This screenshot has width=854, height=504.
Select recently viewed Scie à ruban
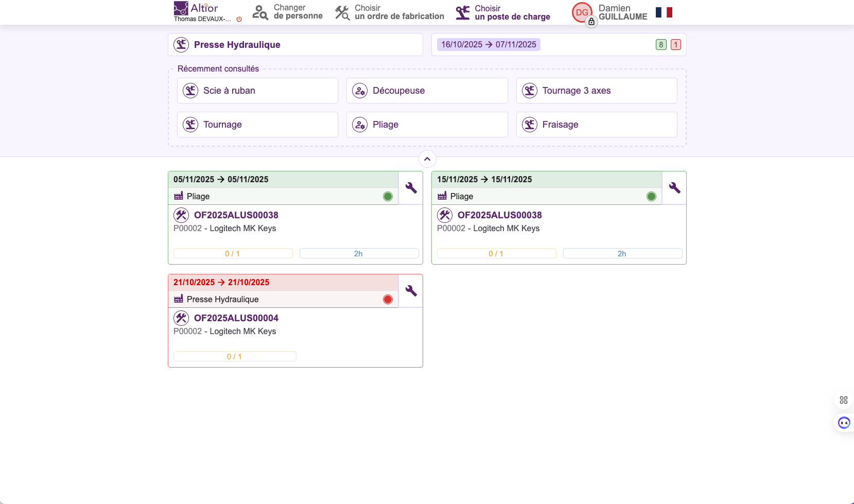257,91
